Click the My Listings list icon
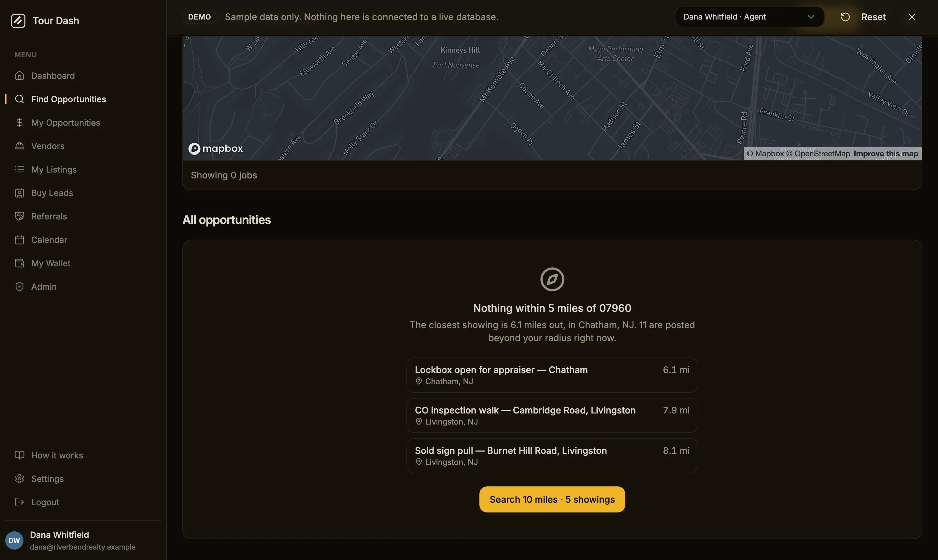The image size is (938, 560). 20,169
